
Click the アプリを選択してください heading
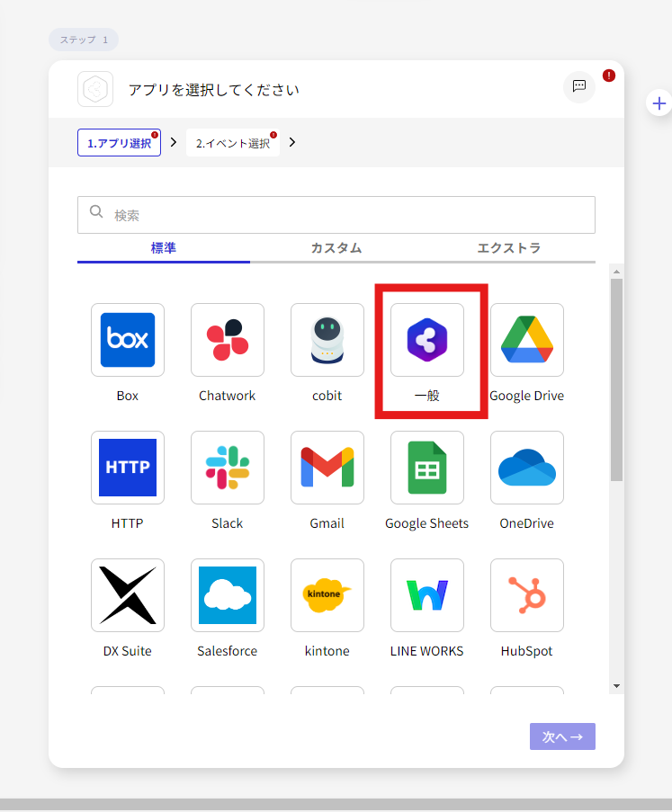214,90
